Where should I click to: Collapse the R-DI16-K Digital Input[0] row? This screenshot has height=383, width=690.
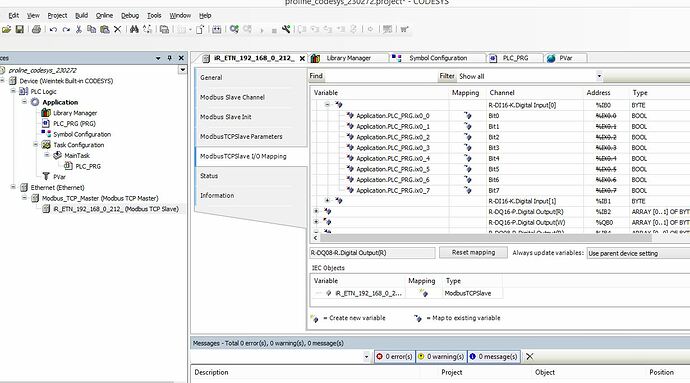[x=327, y=105]
